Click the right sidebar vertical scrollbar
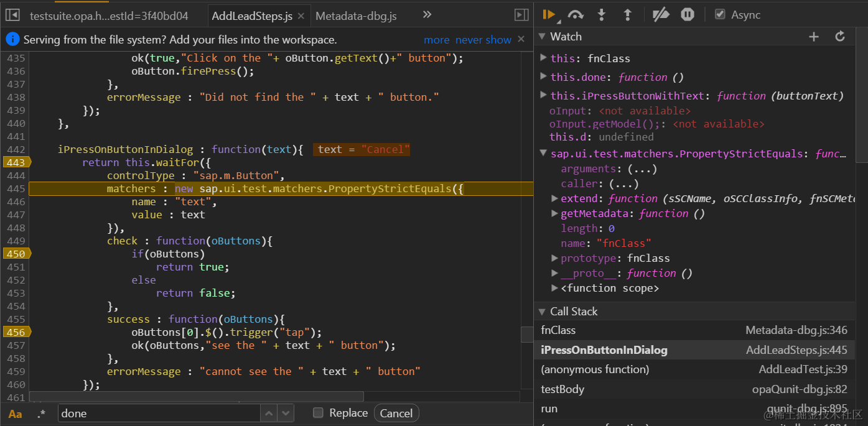868x426 pixels. point(861,93)
